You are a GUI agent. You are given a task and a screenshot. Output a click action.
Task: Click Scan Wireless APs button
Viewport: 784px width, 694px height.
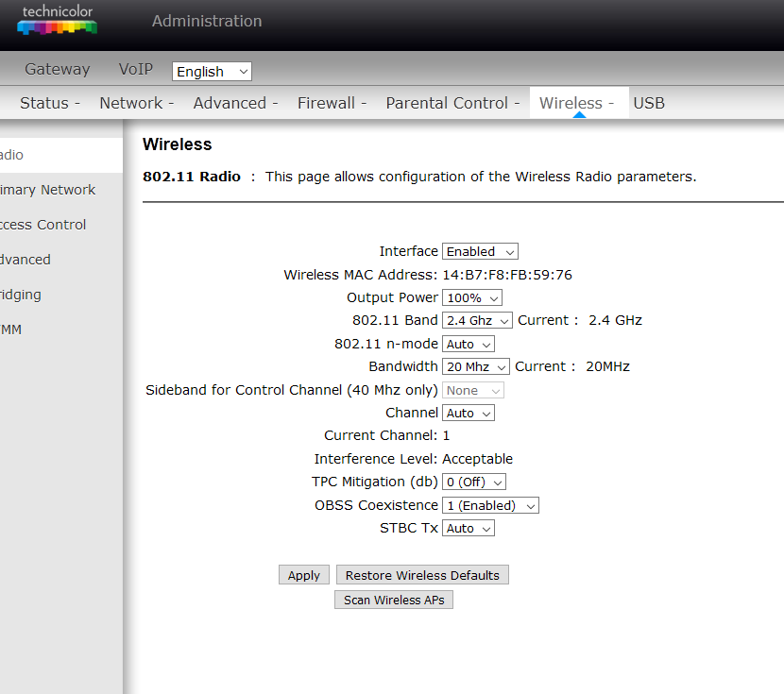click(x=394, y=600)
